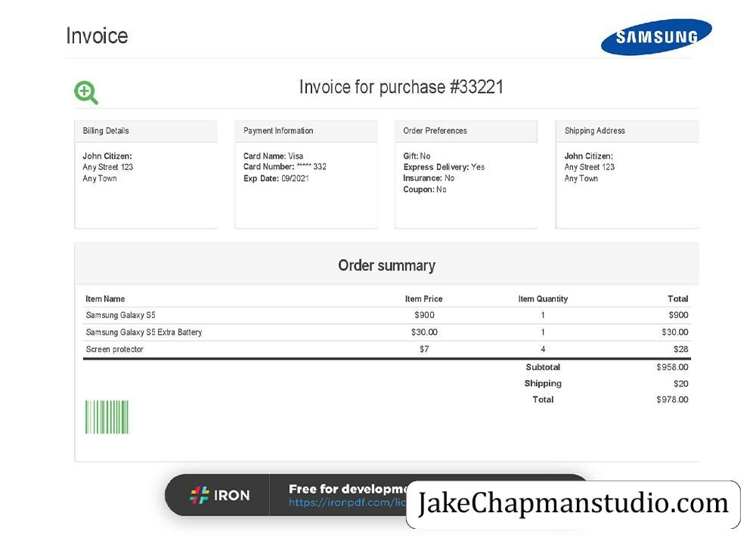This screenshot has width=756, height=544.
Task: Click the Iron hashtag logo
Action: click(199, 495)
